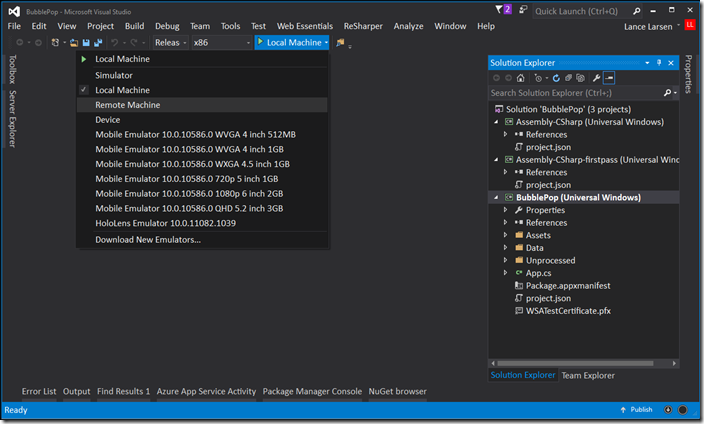The image size is (704, 424).
Task: Click the red LL account avatar
Action: 690,25
